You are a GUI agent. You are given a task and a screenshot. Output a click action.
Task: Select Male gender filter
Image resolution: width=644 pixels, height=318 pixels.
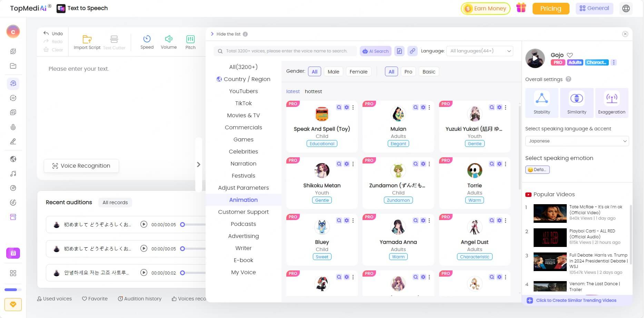pos(333,72)
